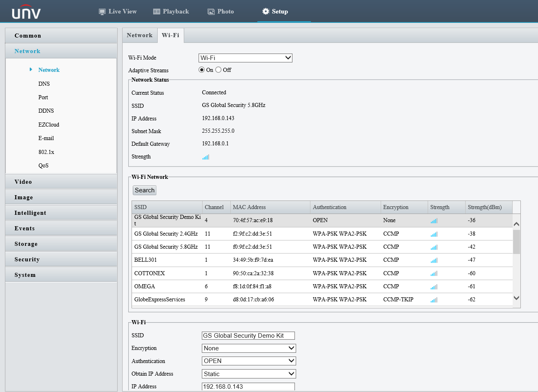Expand the Storage settings section
This screenshot has width=538, height=392.
(x=61, y=244)
